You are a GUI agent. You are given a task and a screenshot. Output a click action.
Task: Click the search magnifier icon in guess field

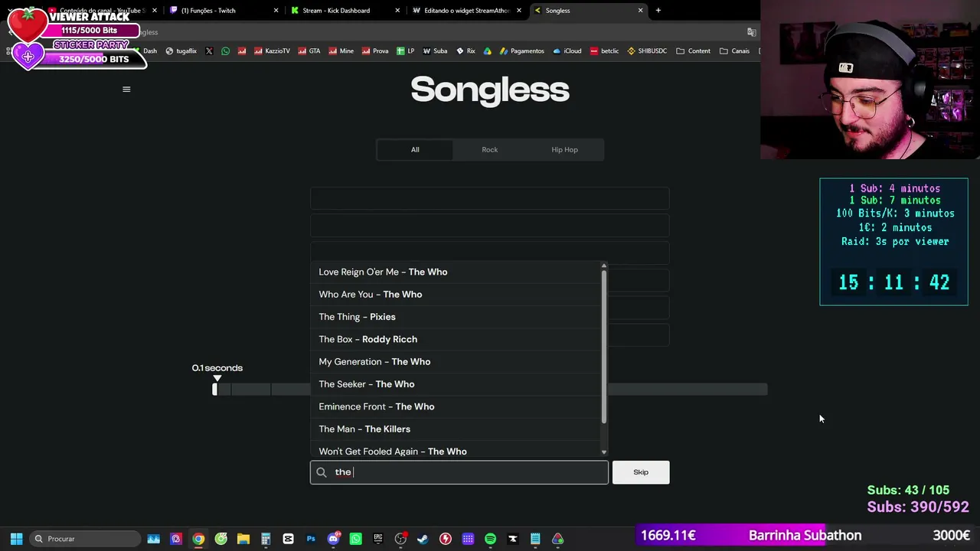coord(322,472)
